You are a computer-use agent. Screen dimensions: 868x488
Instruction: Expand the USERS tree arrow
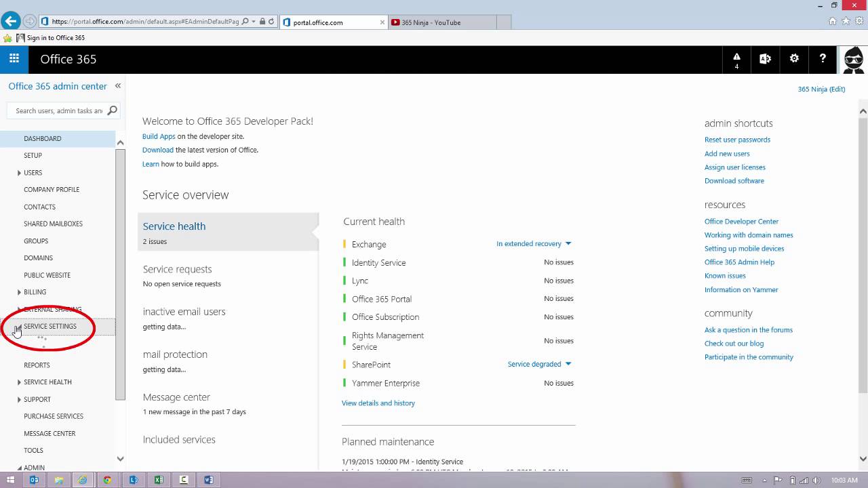click(x=19, y=173)
